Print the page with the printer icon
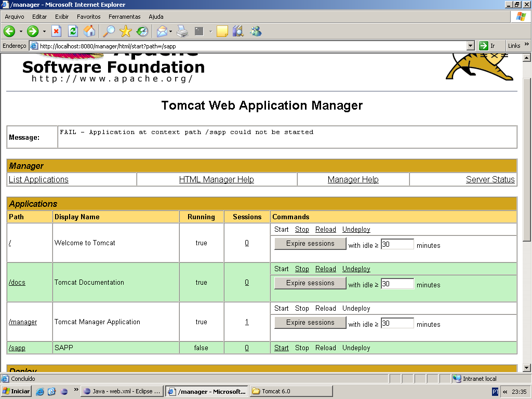The height and width of the screenshot is (399, 532). pyautogui.click(x=182, y=32)
